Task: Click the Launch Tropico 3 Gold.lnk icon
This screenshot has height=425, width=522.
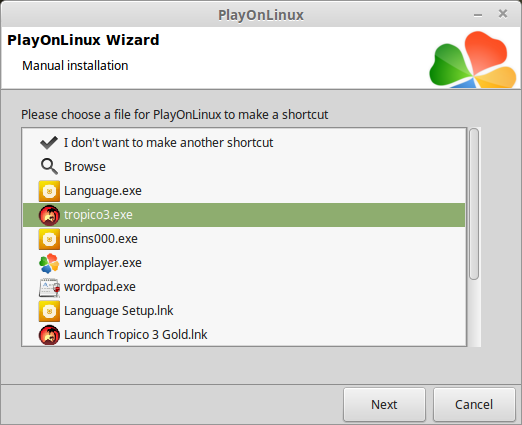Action: [49, 335]
